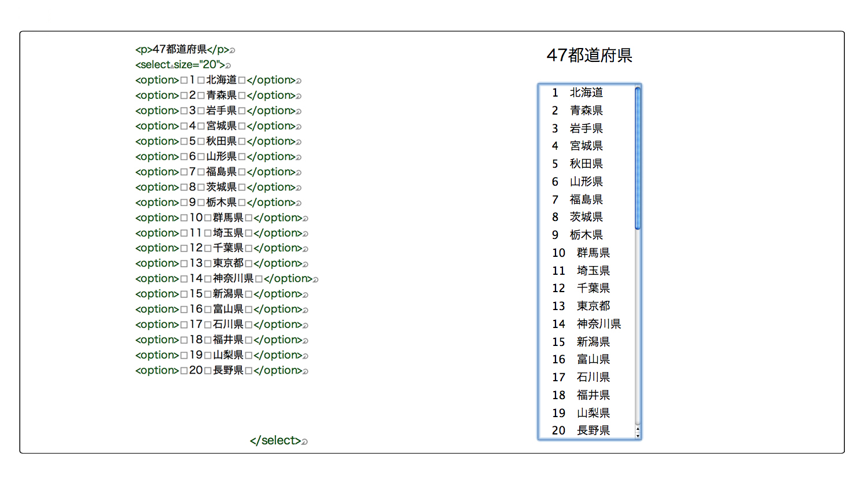
Task: Select option 8 茨城県 in the listbox
Action: pos(586,217)
